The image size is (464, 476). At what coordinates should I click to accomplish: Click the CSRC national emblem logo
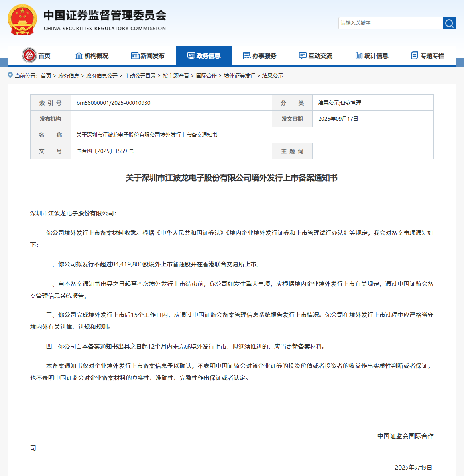(22, 20)
